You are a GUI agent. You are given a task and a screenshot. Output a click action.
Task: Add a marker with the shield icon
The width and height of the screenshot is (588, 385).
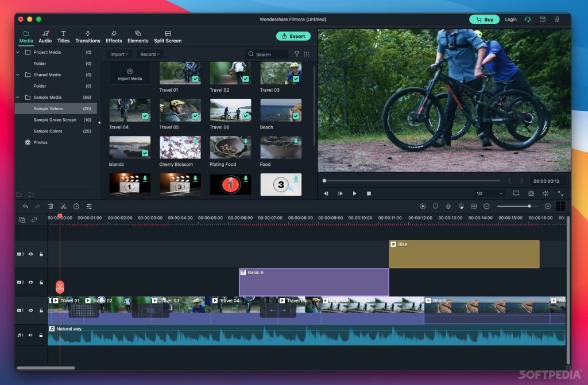(435, 206)
